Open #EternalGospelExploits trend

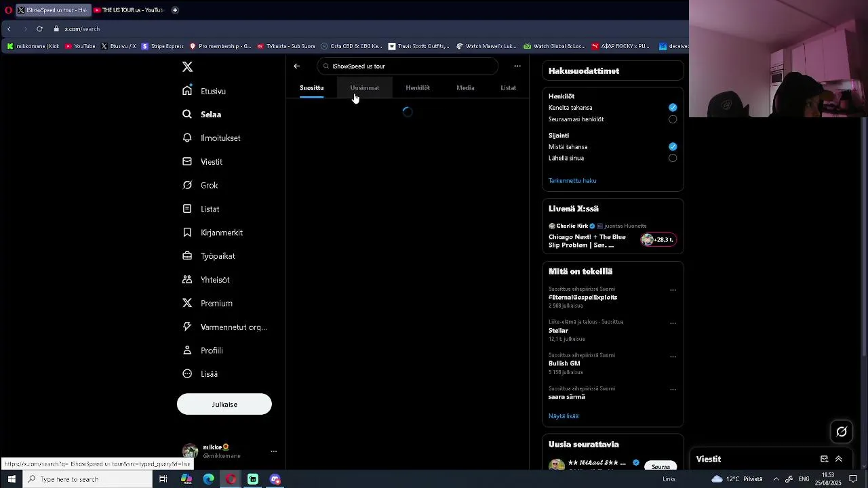(583, 298)
